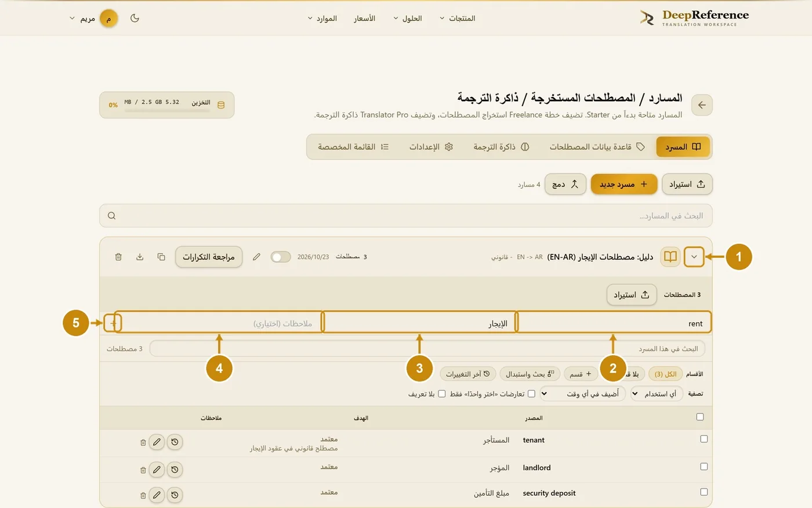Show history for the landlord term
The image size is (812, 508).
pyautogui.click(x=175, y=469)
